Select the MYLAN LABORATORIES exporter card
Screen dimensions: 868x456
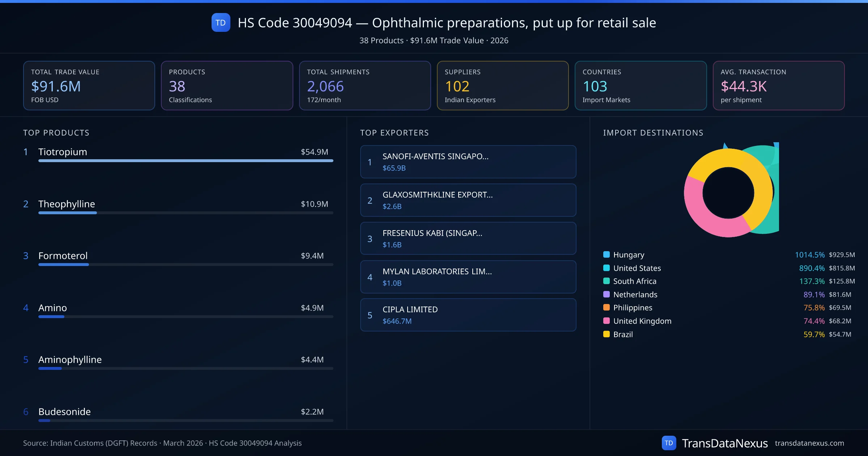468,277
